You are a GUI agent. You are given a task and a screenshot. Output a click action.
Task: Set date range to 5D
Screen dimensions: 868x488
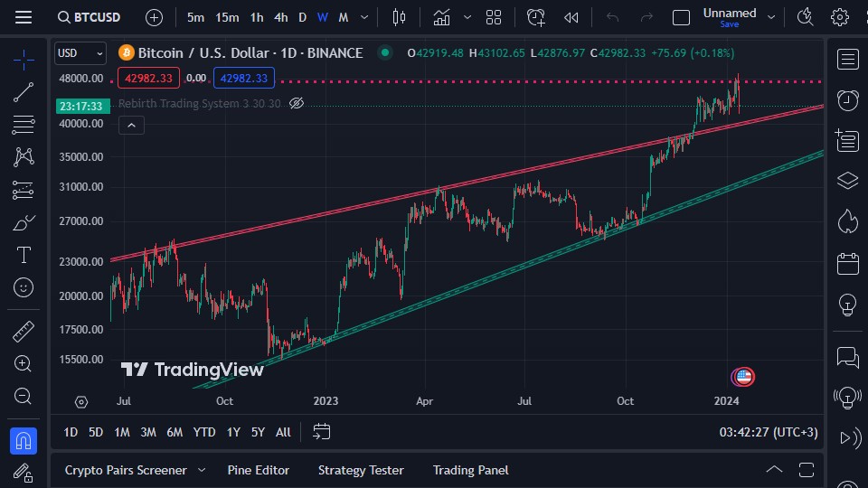tap(96, 432)
